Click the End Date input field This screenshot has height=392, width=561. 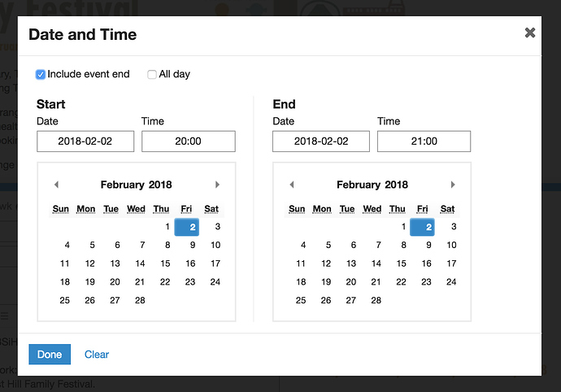pos(321,142)
